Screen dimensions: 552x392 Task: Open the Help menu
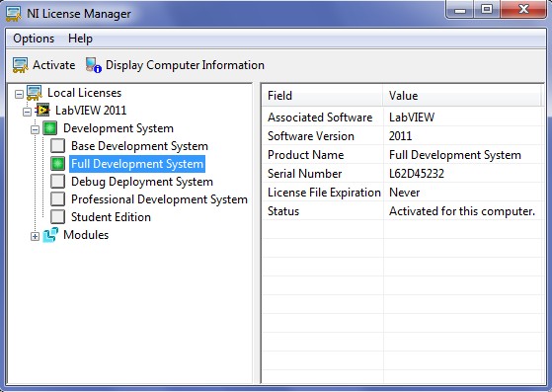[80, 39]
